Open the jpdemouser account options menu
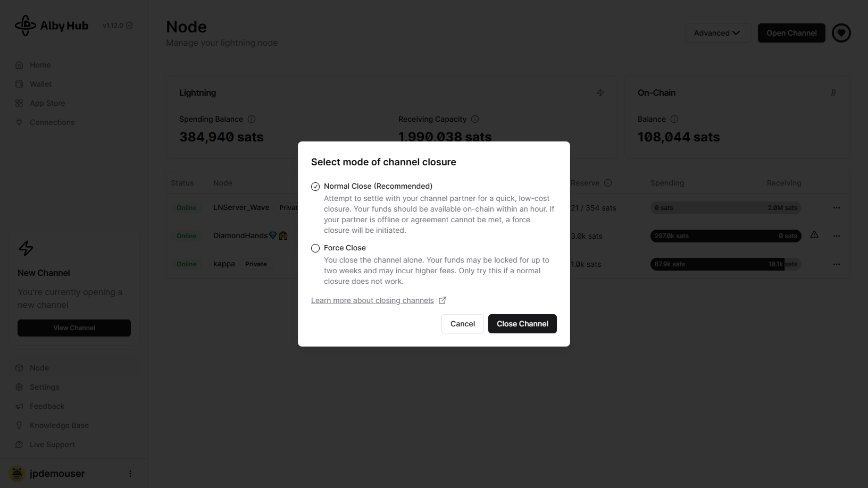 coord(130,474)
